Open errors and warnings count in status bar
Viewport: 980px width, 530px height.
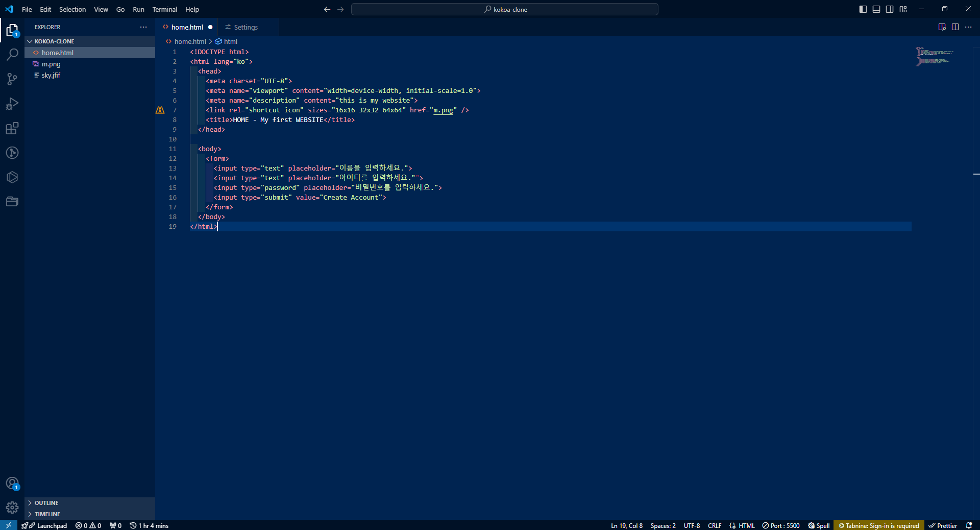point(88,525)
